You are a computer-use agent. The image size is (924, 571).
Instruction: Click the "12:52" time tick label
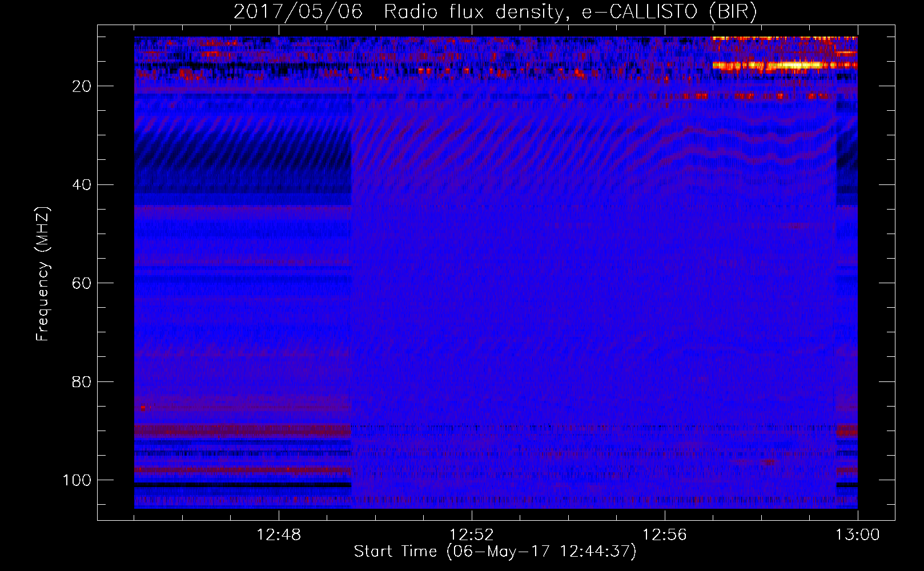pos(472,535)
